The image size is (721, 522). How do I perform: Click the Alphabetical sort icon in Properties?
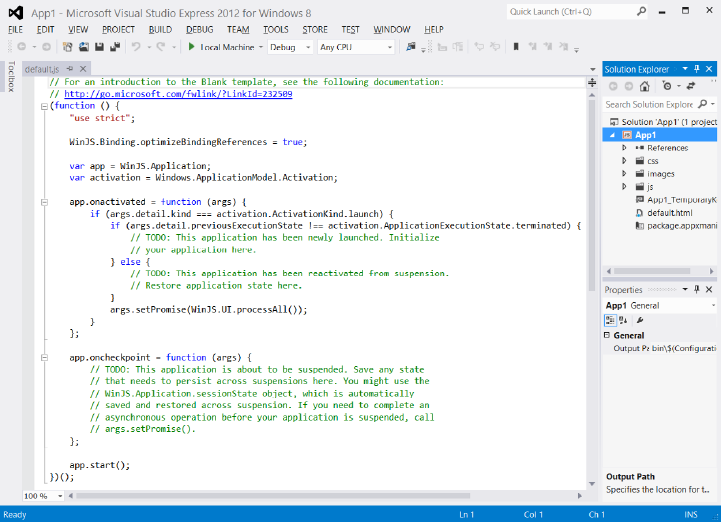[623, 320]
